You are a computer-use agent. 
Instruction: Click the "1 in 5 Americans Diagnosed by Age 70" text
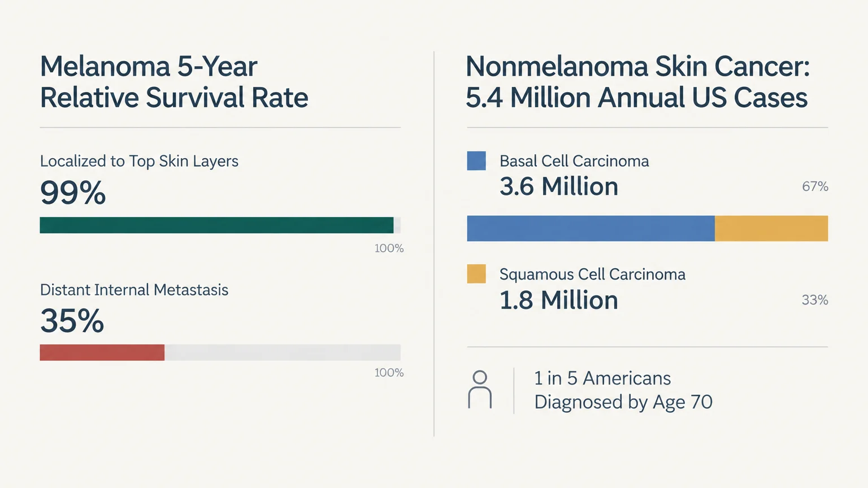tap(623, 390)
